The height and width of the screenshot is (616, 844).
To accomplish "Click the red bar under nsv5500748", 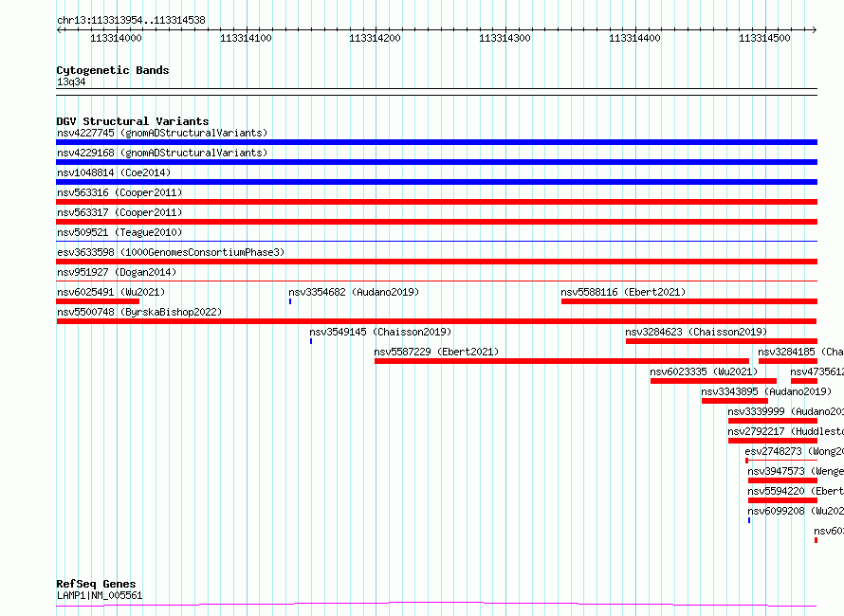I will [x=436, y=321].
